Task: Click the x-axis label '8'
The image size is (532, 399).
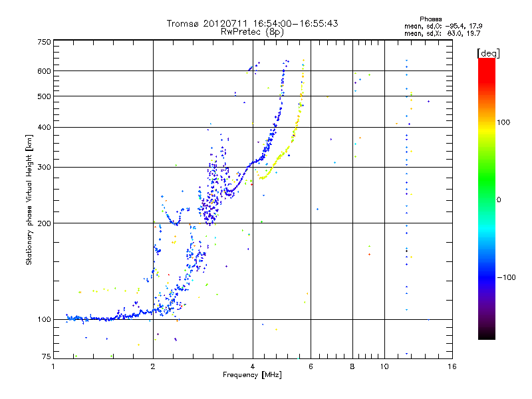Action: click(x=352, y=366)
